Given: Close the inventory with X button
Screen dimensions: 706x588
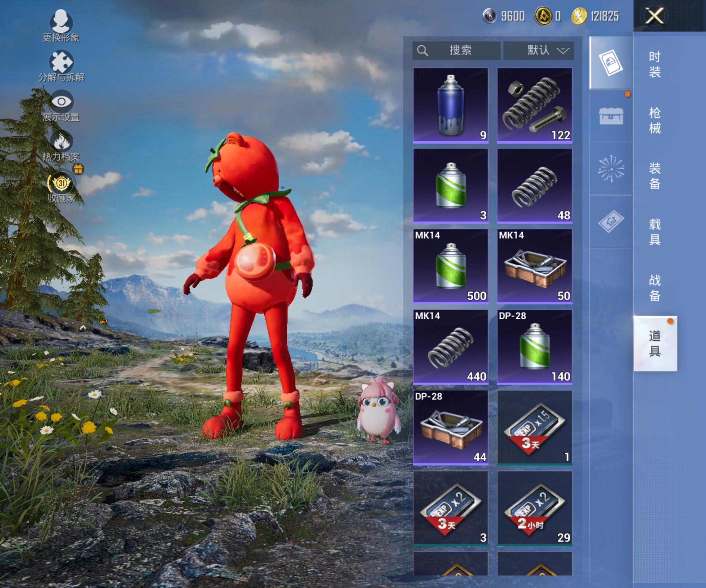Looking at the screenshot, I should point(654,16).
